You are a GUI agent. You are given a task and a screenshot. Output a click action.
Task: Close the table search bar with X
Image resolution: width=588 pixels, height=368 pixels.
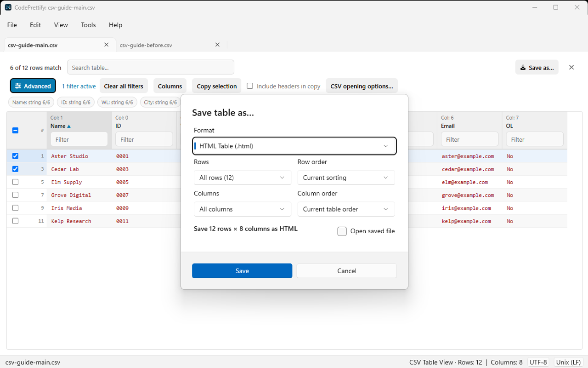pyautogui.click(x=571, y=67)
